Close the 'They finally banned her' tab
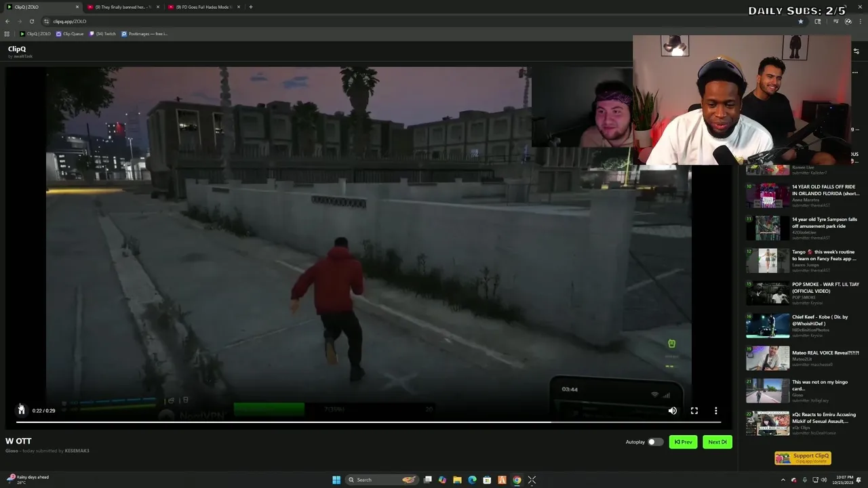868x488 pixels. point(158,7)
